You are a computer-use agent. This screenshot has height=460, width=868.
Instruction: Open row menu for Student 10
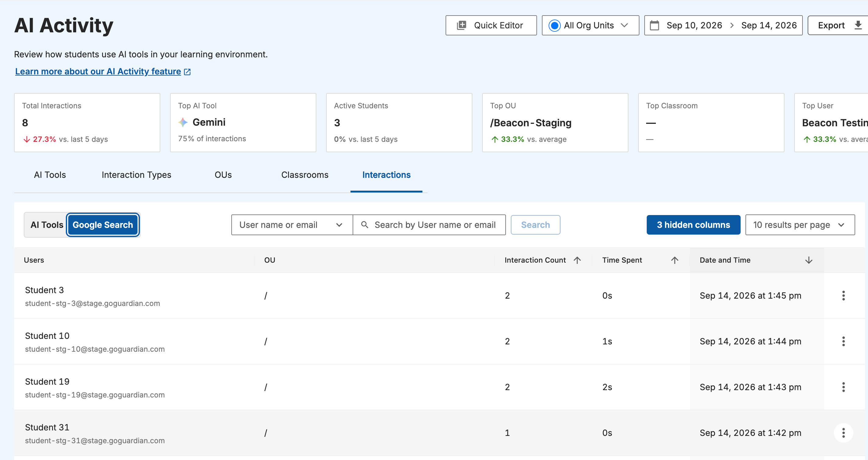[x=843, y=341]
